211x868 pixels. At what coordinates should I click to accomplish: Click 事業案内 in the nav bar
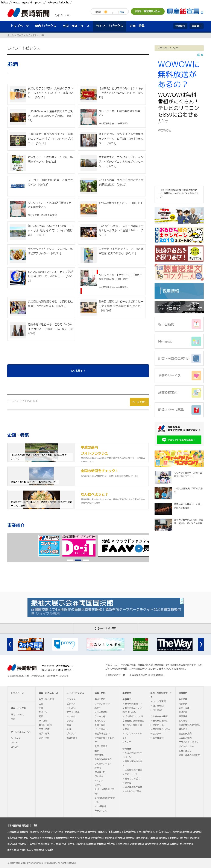click(x=196, y=26)
